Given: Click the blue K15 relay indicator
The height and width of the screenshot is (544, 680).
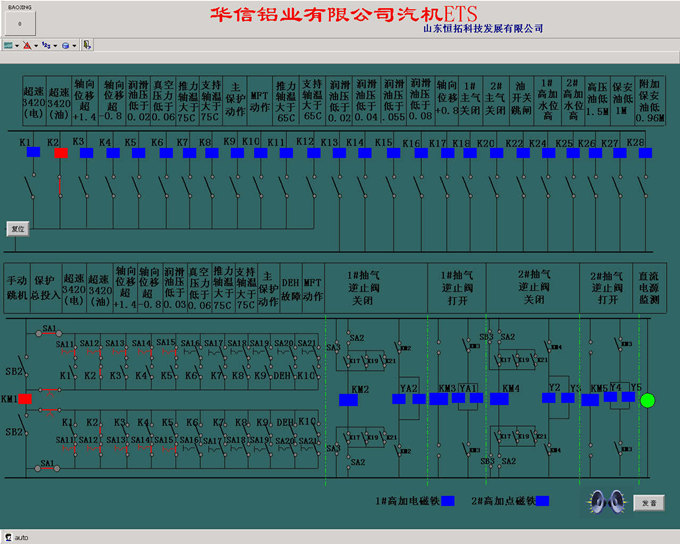Looking at the screenshot, I should [x=393, y=153].
